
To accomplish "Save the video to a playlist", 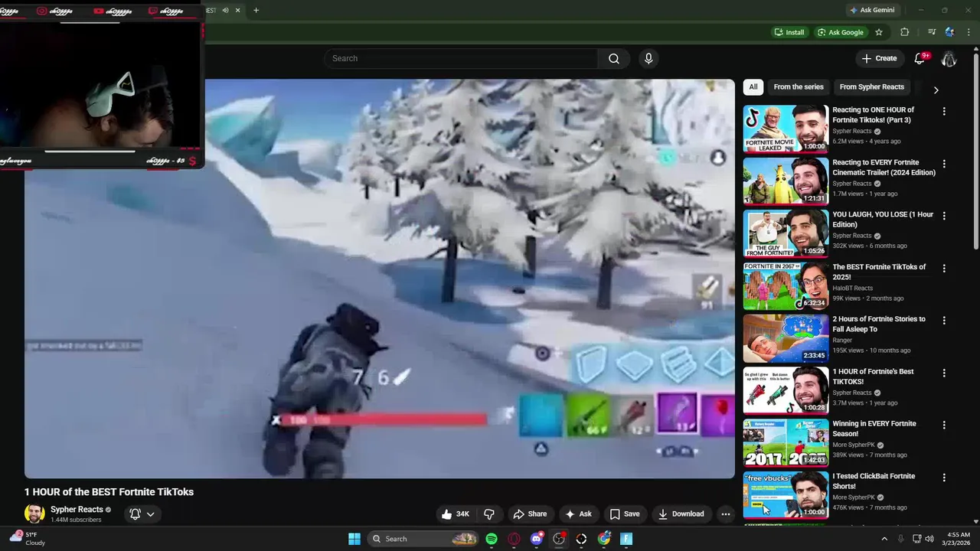I will coord(625,514).
